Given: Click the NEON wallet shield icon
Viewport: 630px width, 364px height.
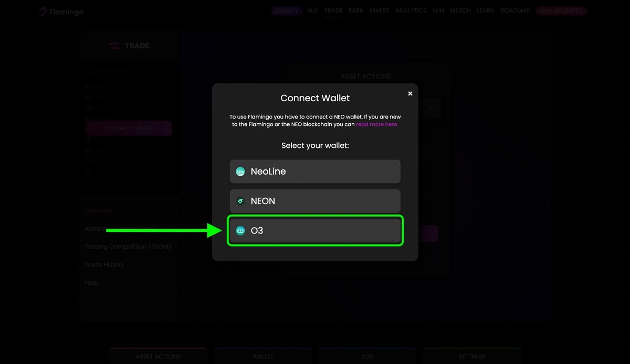Looking at the screenshot, I should [240, 200].
